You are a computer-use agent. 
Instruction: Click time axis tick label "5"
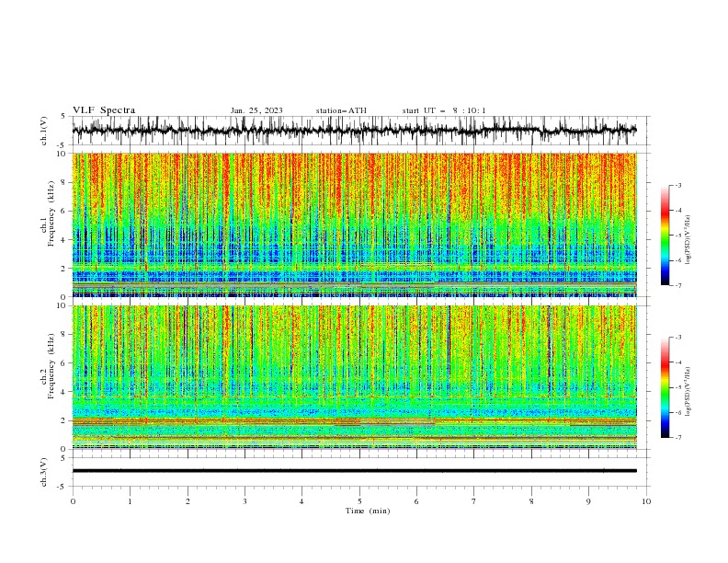click(359, 501)
